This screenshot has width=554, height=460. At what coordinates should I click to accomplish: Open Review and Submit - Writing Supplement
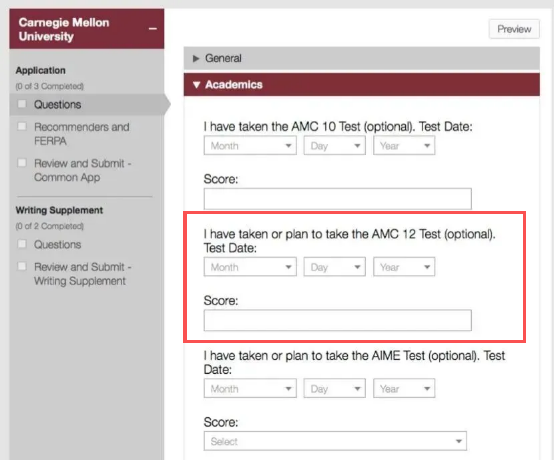pyautogui.click(x=83, y=274)
